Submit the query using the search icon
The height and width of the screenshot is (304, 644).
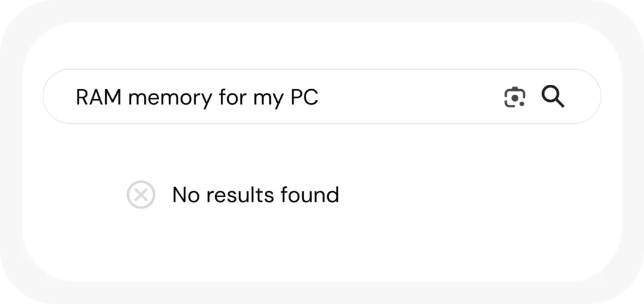(553, 97)
